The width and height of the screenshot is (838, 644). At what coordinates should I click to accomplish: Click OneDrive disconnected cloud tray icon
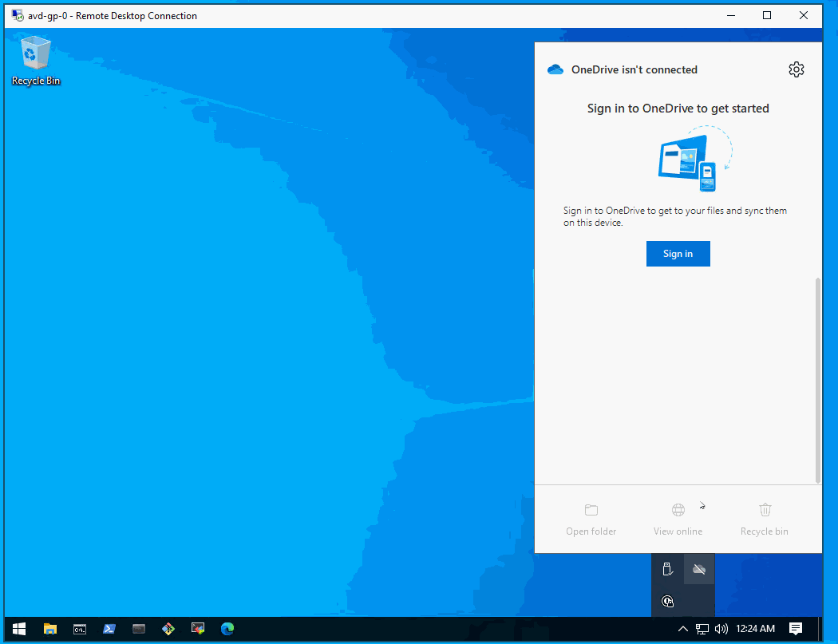pos(699,569)
